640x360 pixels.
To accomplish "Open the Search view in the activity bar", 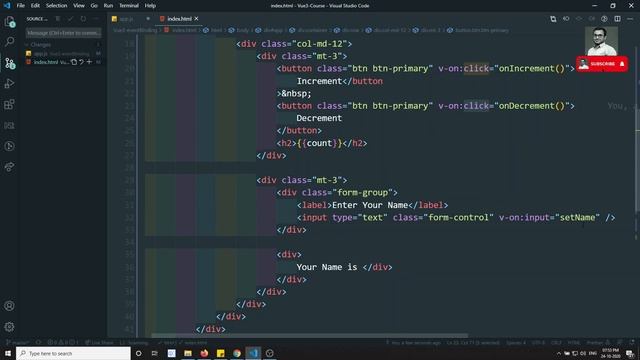I will coord(9,42).
